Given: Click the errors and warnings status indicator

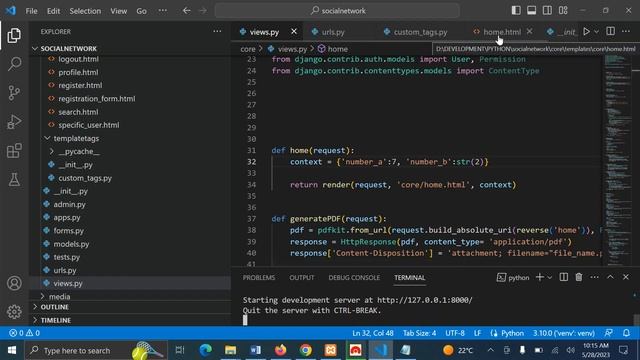Looking at the screenshot, I should tap(24, 333).
